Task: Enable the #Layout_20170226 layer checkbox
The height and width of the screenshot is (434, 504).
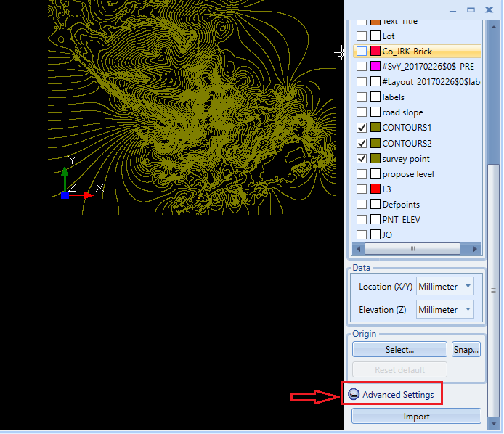Action: pos(362,81)
